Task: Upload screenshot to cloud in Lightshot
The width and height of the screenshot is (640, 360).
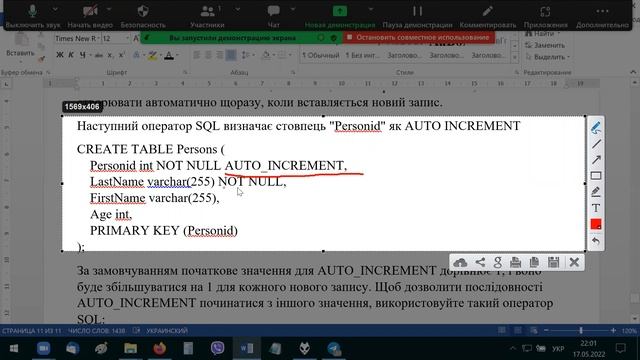Action: (x=460, y=262)
